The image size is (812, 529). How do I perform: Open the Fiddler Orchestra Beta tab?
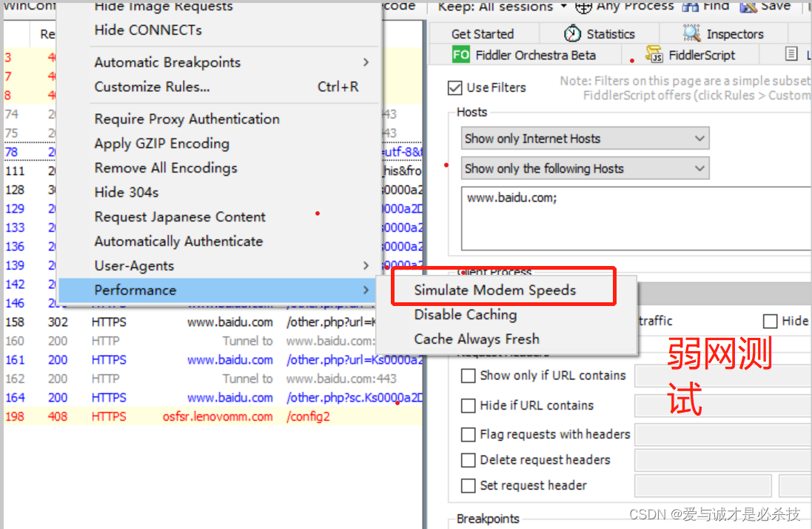tap(526, 55)
